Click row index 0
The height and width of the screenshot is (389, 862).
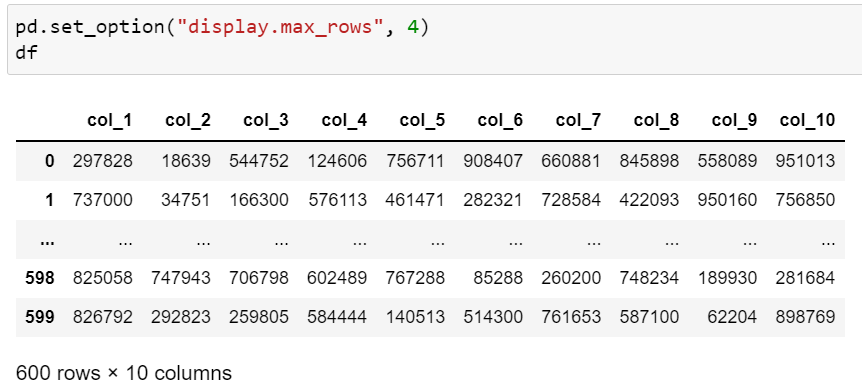tap(49, 161)
